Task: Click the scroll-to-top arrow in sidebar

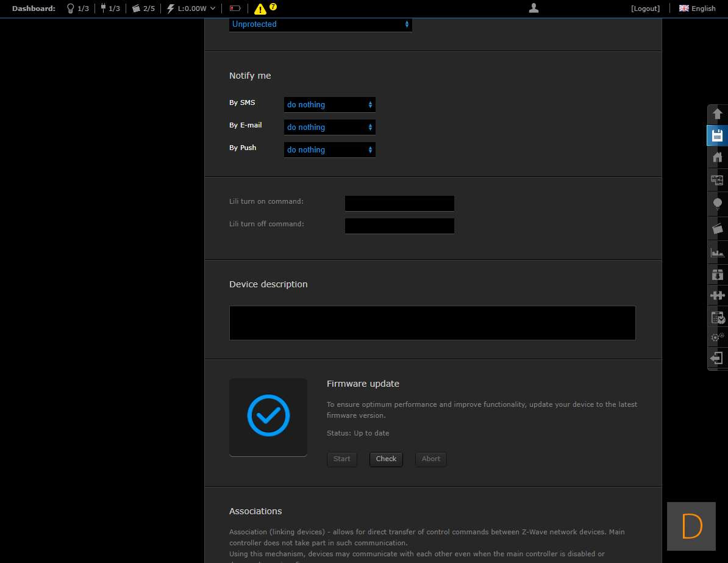Action: point(717,114)
